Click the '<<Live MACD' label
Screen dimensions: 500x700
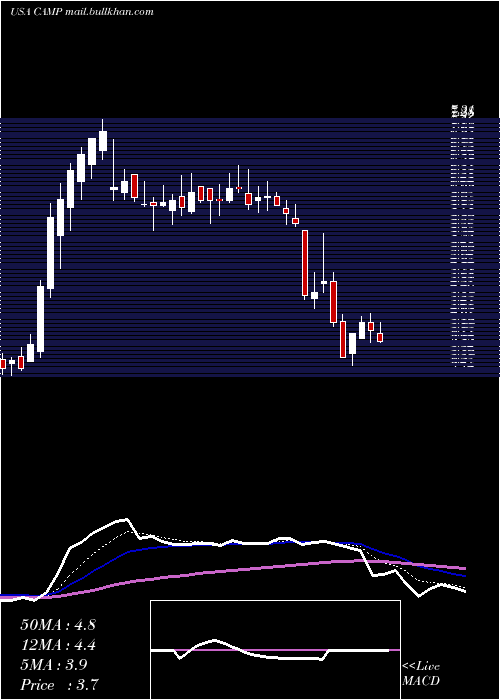point(421,673)
